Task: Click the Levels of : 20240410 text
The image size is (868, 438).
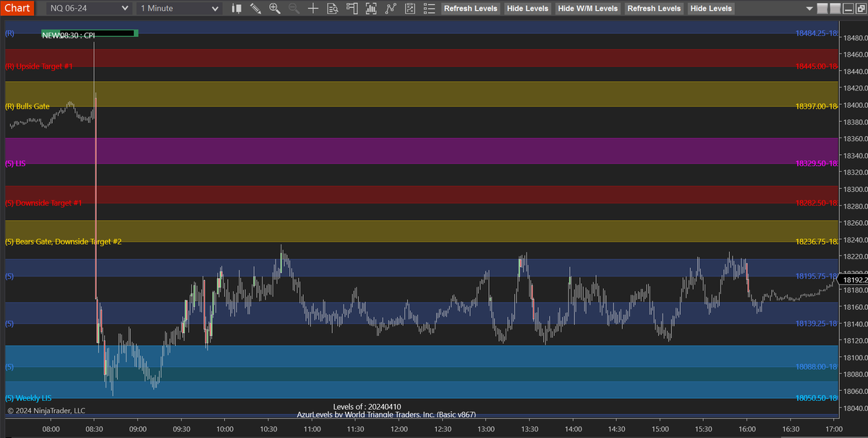Action: (x=367, y=407)
